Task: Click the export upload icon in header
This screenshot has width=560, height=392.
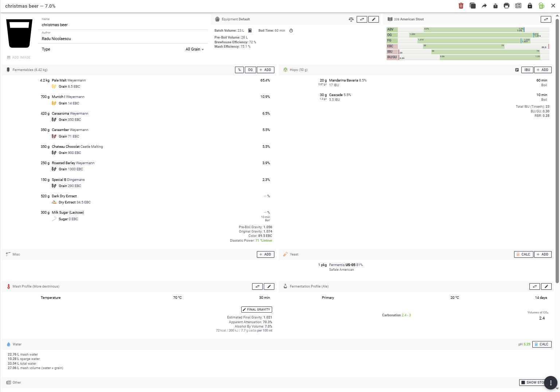Action: [x=496, y=6]
